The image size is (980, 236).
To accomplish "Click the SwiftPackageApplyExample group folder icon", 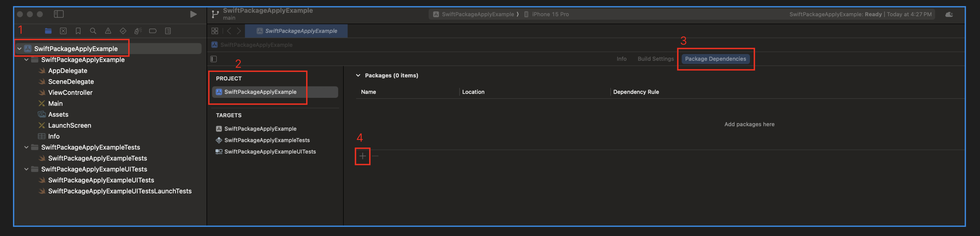I will pyautogui.click(x=35, y=60).
